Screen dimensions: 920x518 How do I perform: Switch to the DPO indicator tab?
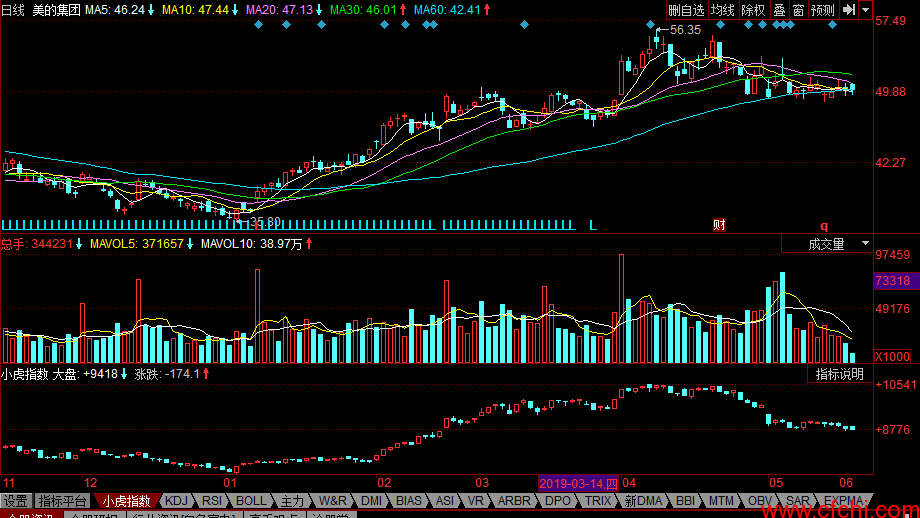pyautogui.click(x=557, y=501)
